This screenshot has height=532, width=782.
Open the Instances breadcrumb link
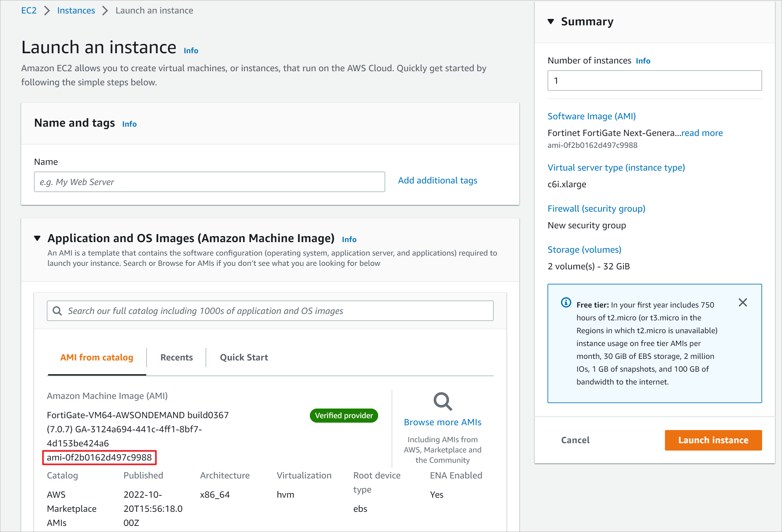(x=76, y=11)
